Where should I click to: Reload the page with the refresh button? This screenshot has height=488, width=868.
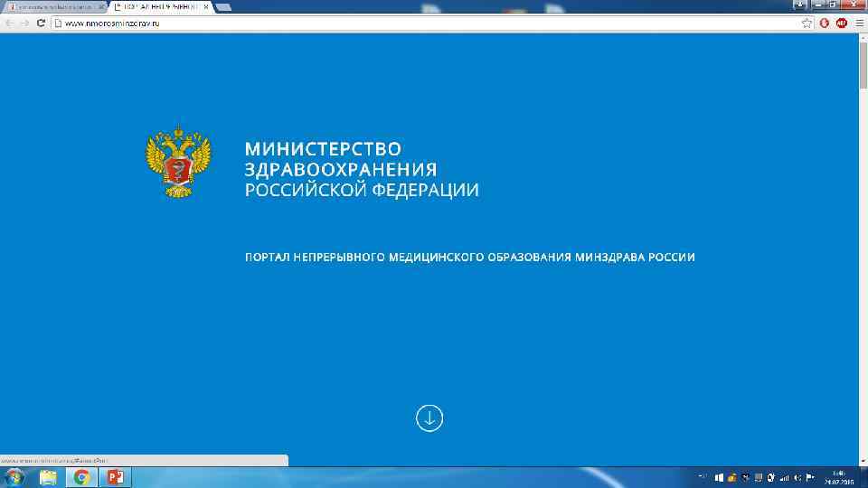click(x=41, y=23)
